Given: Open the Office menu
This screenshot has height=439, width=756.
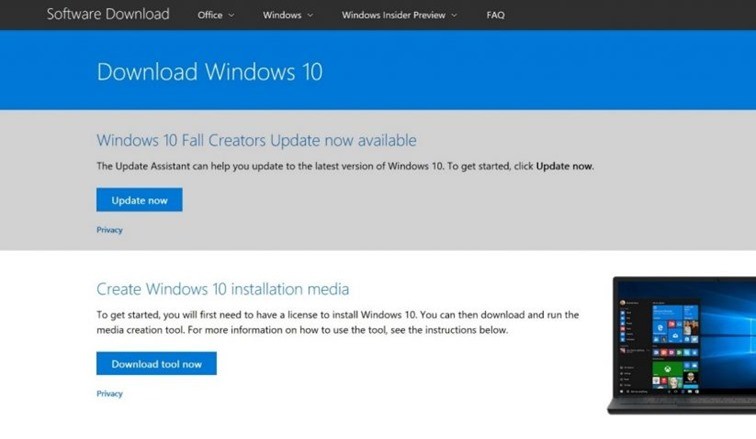Looking at the screenshot, I should tap(210, 15).
